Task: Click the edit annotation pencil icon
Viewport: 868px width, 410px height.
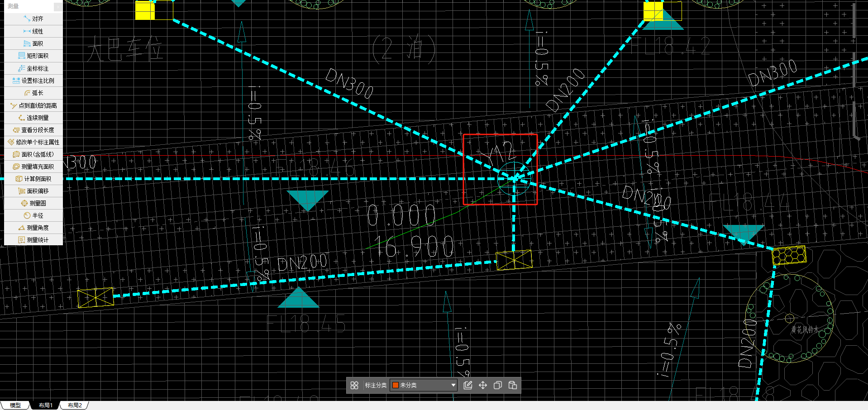Action: pos(468,385)
